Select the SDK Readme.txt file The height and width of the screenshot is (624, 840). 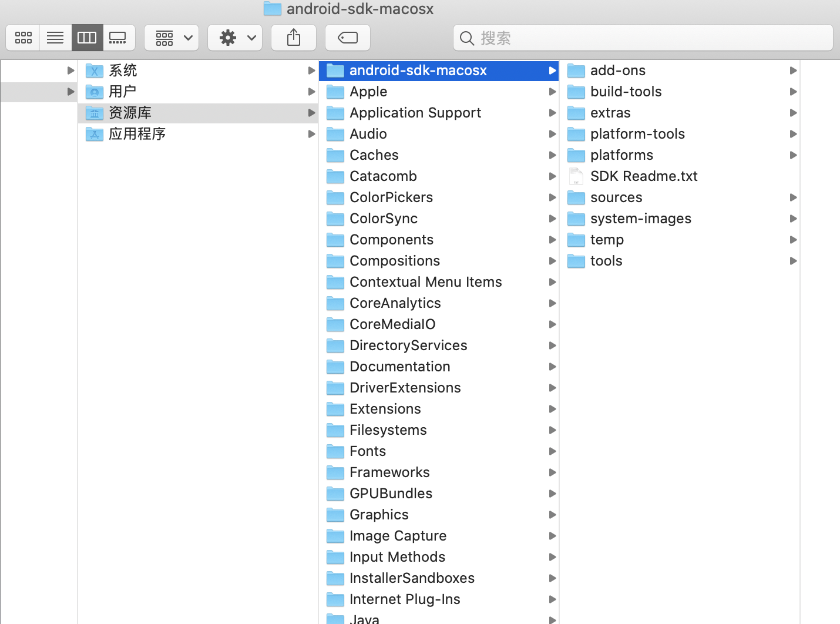[680, 176]
